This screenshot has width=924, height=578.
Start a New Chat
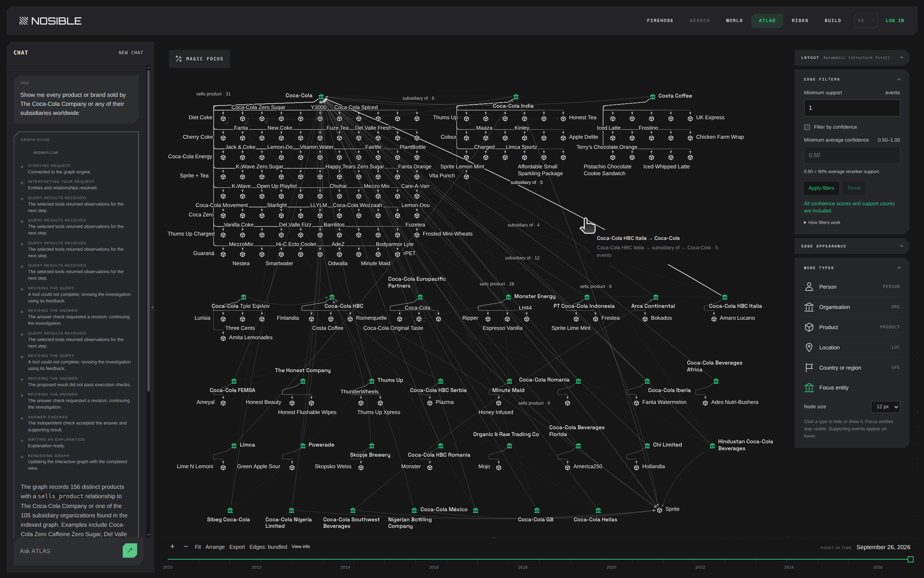131,53
